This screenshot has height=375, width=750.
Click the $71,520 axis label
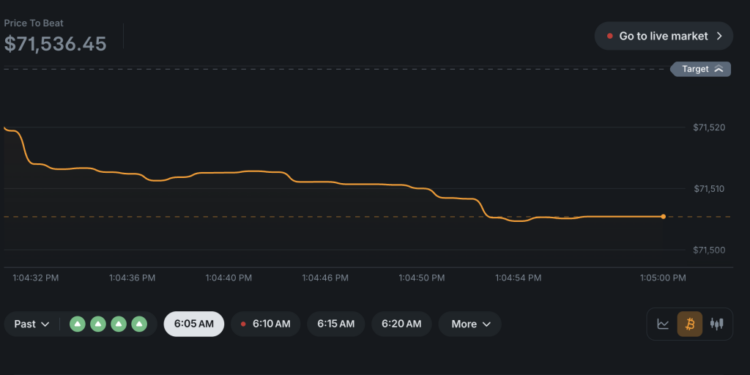709,127
